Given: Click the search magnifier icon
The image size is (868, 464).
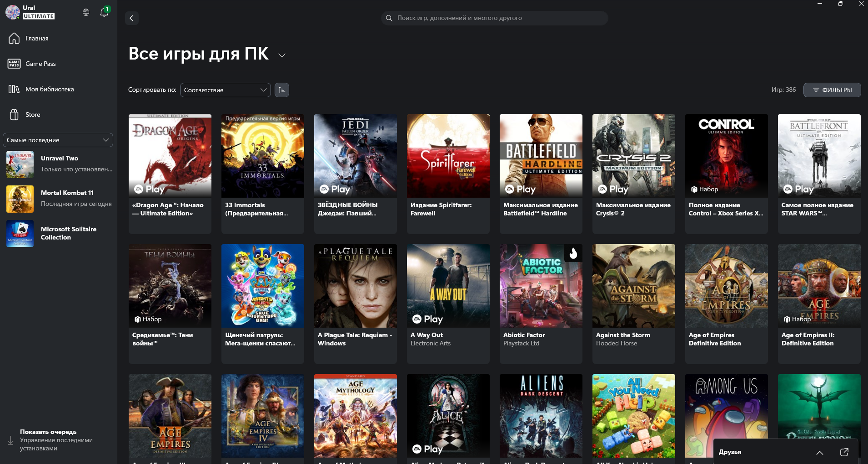Looking at the screenshot, I should 389,18.
